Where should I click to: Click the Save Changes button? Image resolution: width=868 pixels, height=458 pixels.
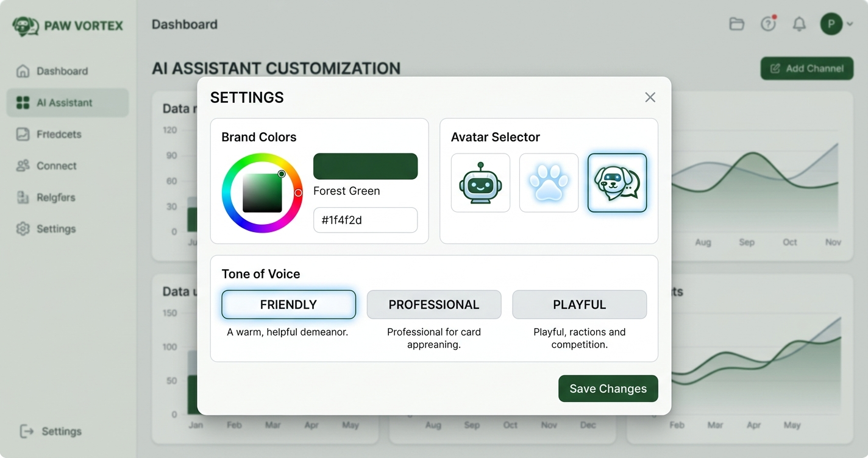(x=608, y=389)
